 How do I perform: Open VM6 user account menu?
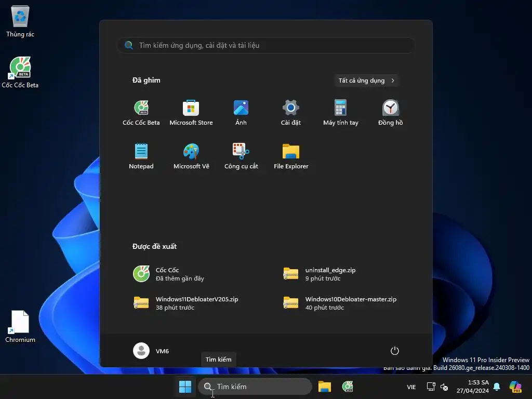[x=151, y=351]
